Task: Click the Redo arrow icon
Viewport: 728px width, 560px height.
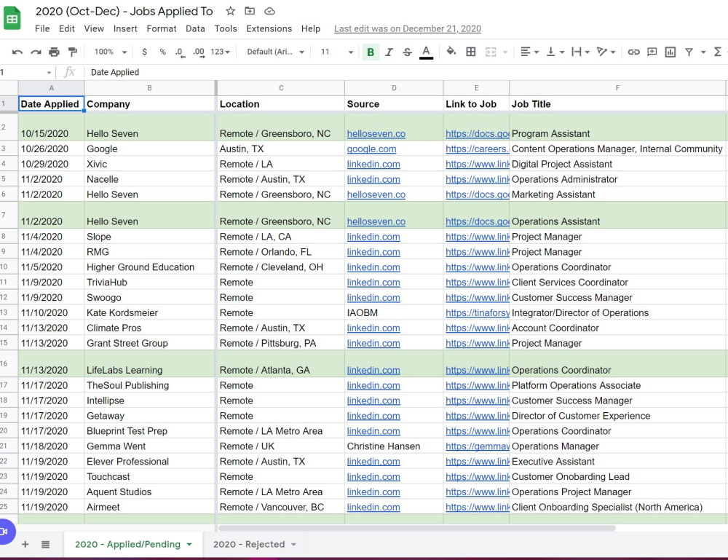Action: click(x=36, y=52)
